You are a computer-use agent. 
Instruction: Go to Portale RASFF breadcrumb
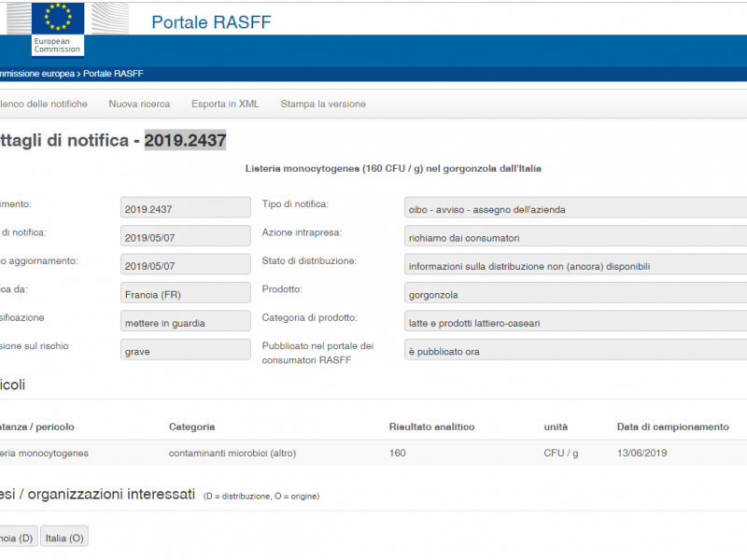click(113, 74)
